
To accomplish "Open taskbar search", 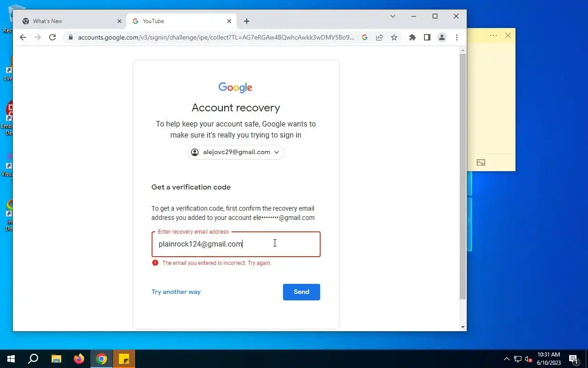I will [33, 359].
